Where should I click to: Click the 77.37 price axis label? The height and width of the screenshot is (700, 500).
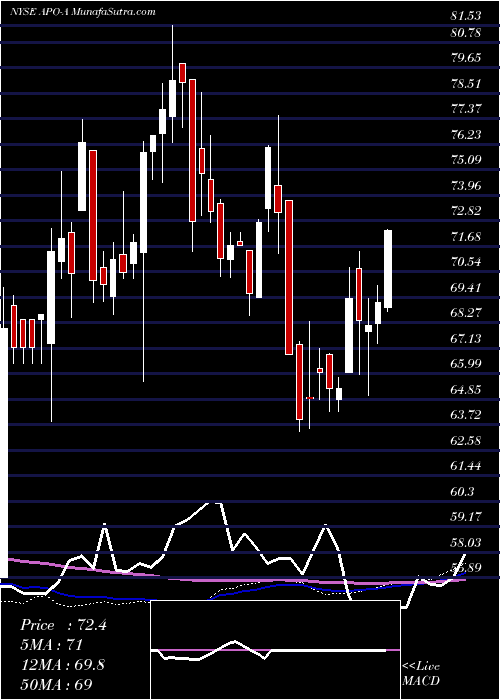tap(467, 109)
